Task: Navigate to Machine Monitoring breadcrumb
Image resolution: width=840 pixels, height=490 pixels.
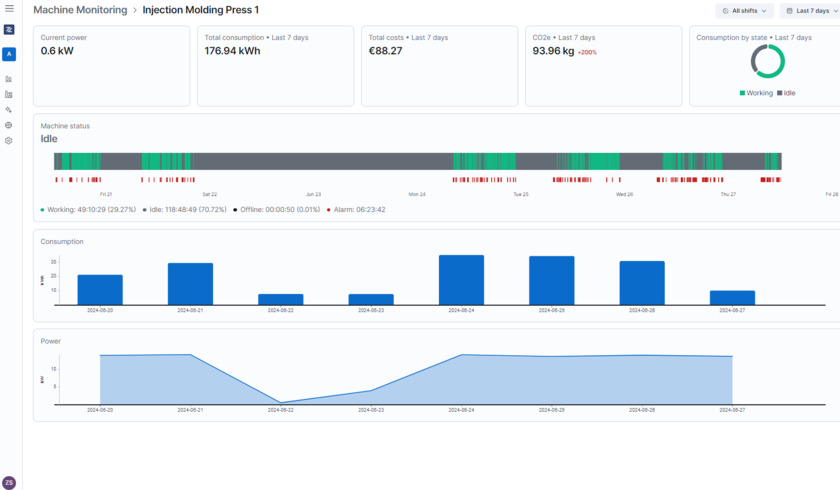Action: (x=80, y=10)
